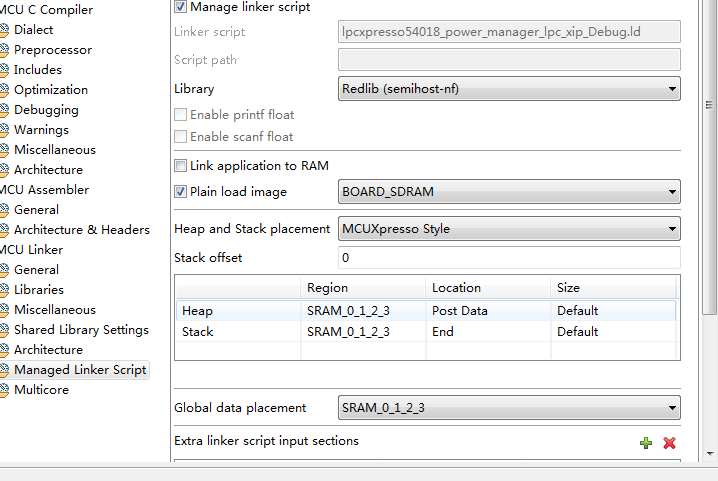This screenshot has width=718, height=481.
Task: Open the Multicore settings item
Action: coord(41,390)
